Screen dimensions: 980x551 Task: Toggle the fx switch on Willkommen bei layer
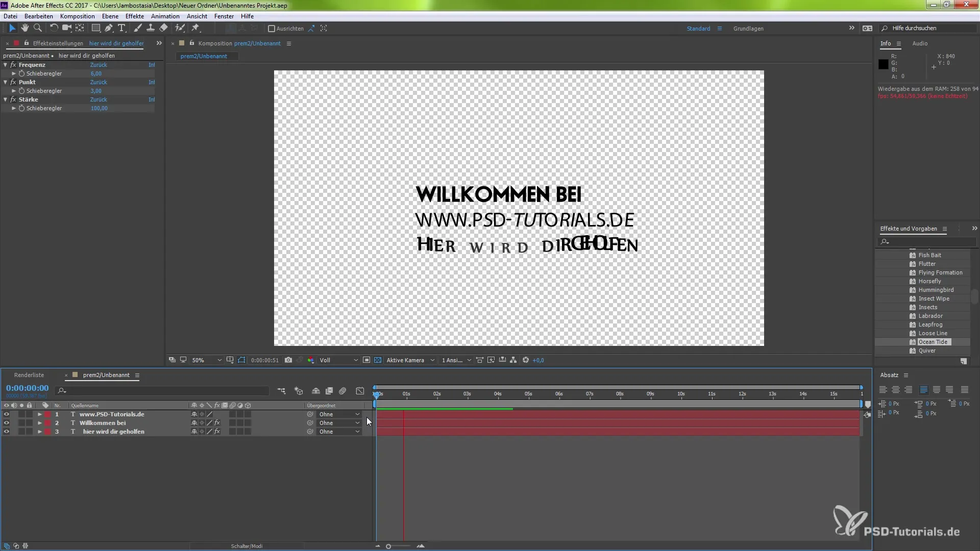tap(217, 423)
